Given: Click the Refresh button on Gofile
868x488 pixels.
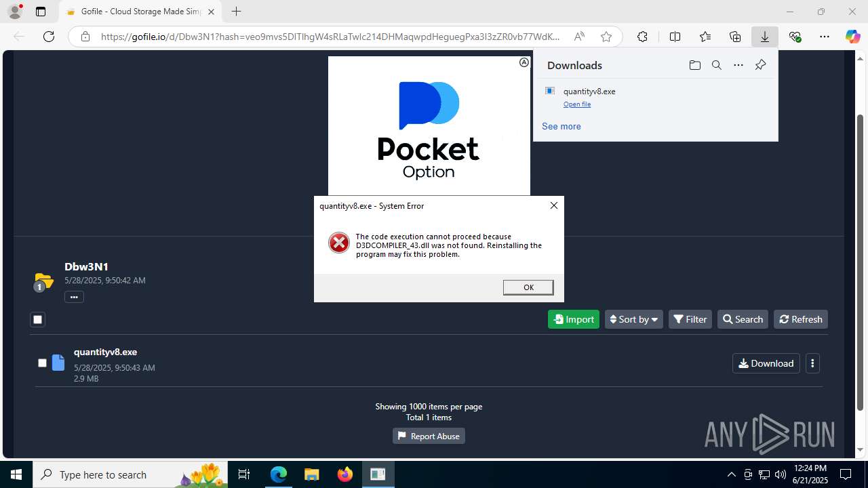Looking at the screenshot, I should tap(801, 319).
